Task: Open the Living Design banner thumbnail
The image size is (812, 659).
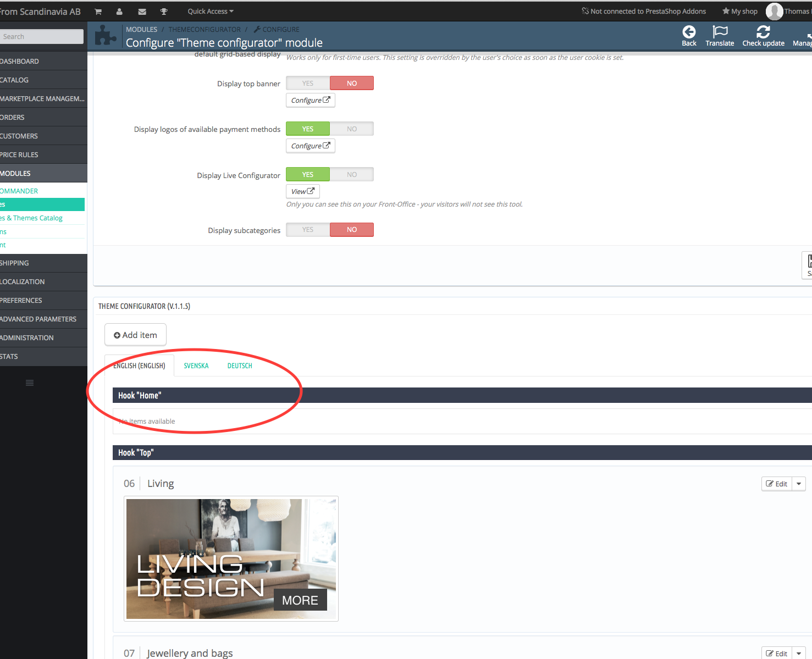Action: point(231,559)
